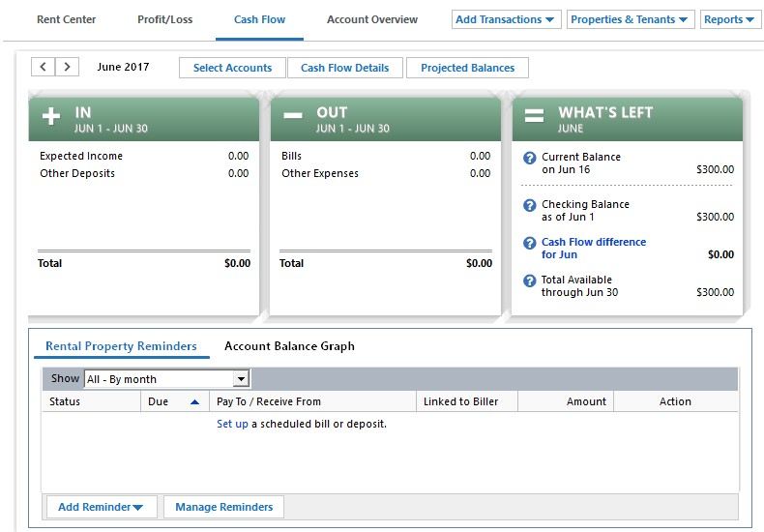Show the Account Balance Graph tab
This screenshot has width=764, height=532.
point(289,346)
